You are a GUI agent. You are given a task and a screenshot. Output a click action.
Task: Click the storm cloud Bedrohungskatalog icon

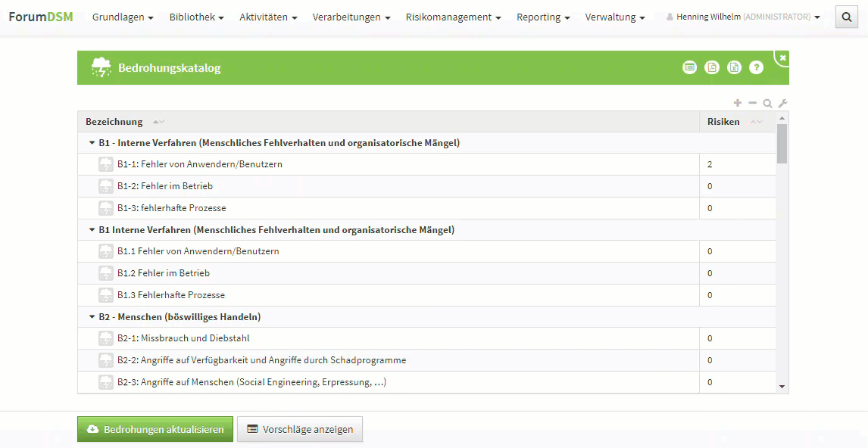tap(100, 67)
